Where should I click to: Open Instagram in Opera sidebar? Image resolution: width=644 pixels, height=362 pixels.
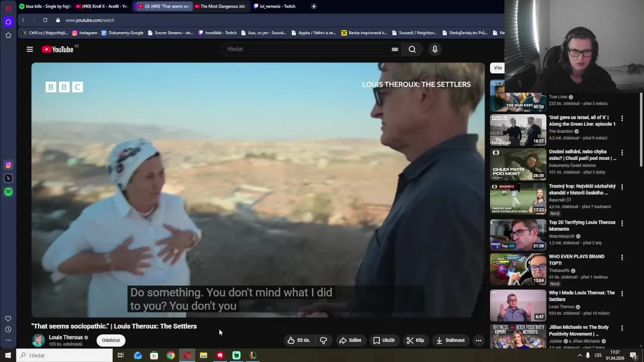coord(8,165)
